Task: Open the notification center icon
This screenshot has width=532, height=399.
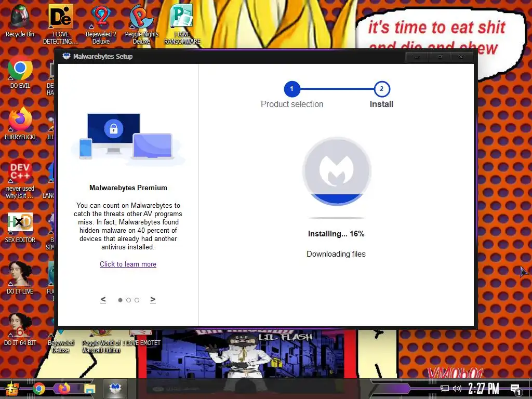Action: pos(515,390)
